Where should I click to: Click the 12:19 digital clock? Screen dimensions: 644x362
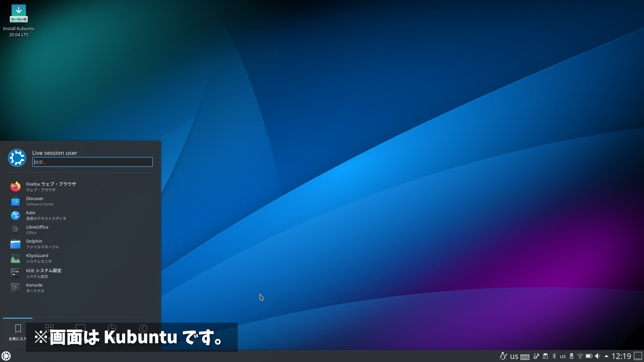tap(621, 356)
